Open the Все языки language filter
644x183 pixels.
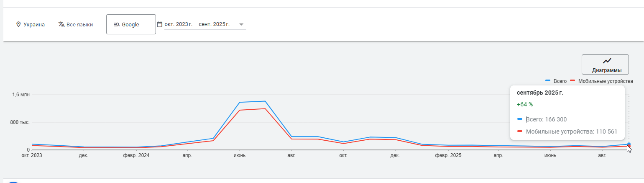pyautogui.click(x=79, y=24)
